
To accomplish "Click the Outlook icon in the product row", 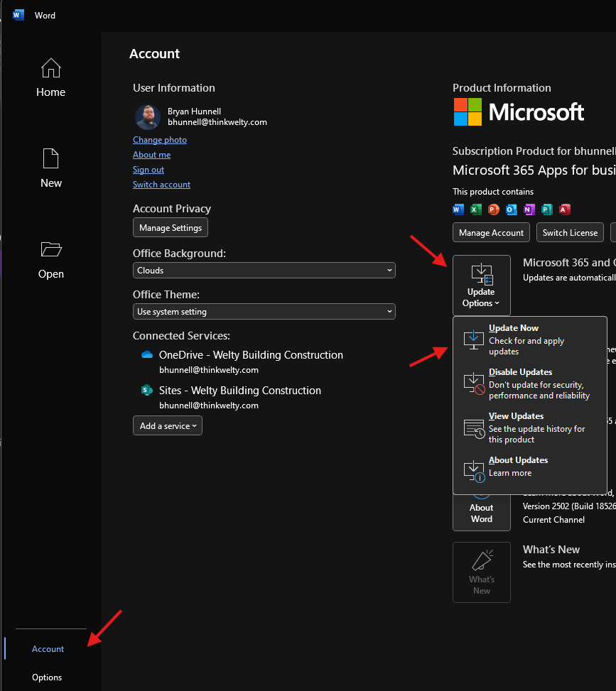I will point(512,210).
